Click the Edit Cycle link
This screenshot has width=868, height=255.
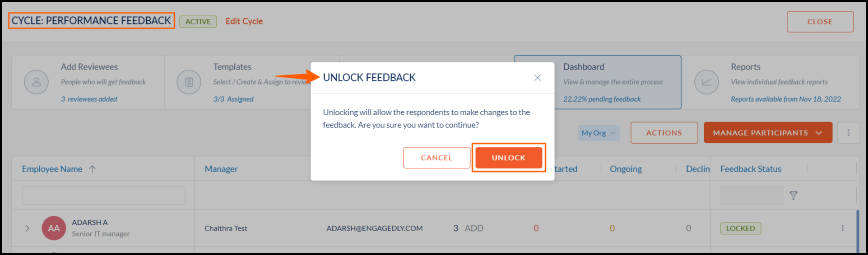(x=244, y=21)
